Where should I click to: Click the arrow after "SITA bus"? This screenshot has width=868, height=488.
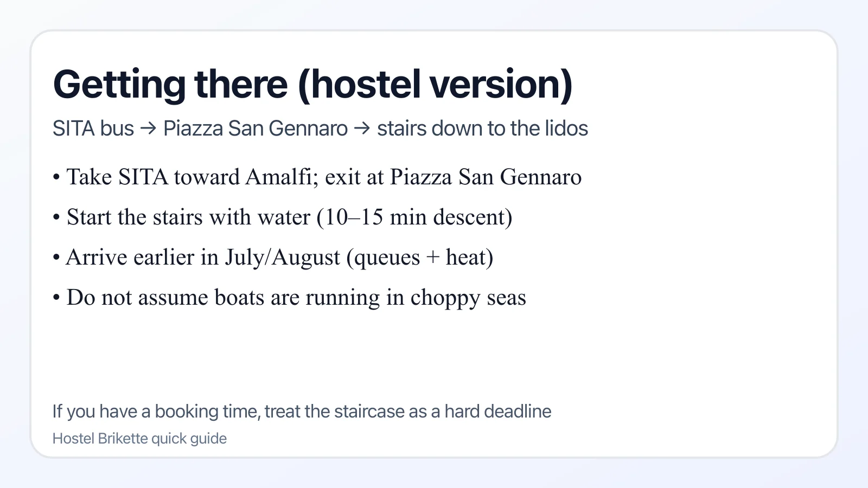coord(148,129)
